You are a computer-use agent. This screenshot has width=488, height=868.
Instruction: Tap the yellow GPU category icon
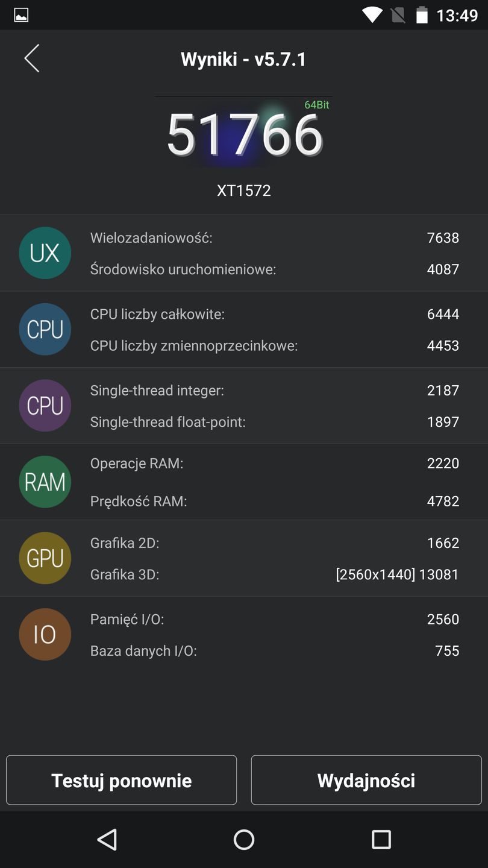(x=45, y=558)
